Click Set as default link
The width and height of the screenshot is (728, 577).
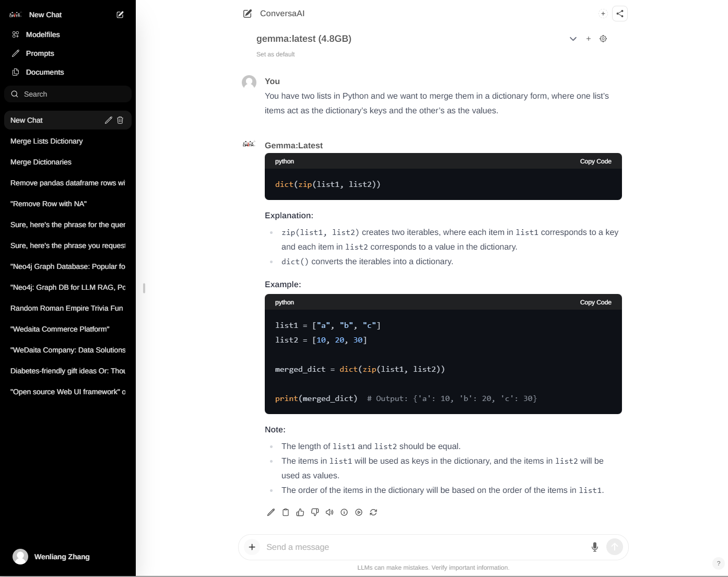pyautogui.click(x=275, y=54)
